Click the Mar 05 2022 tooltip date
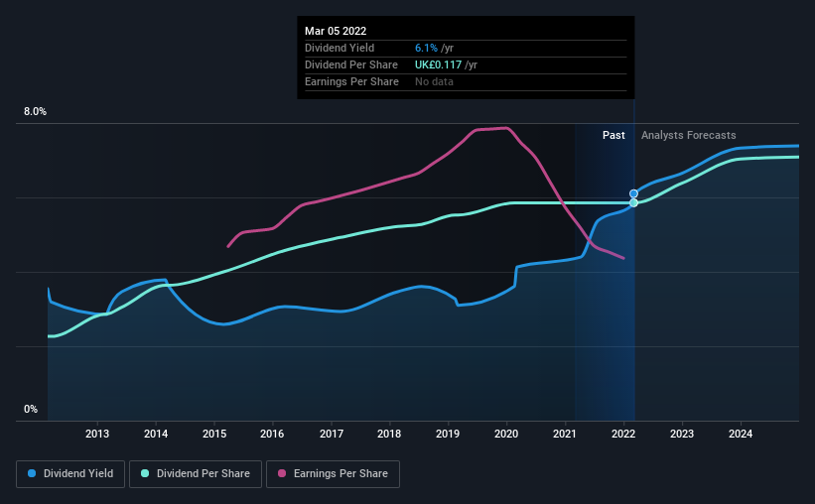This screenshot has width=815, height=504. [x=336, y=31]
